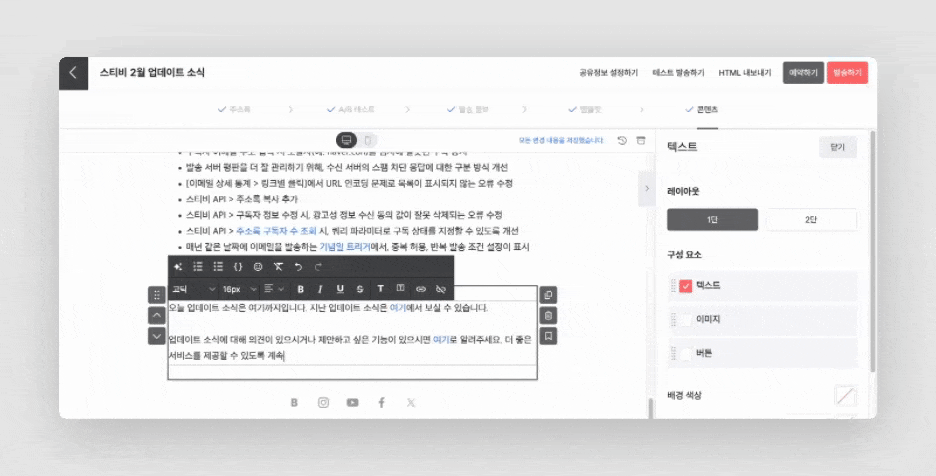Close the text panel with 닫기
The image size is (936, 476).
tap(838, 148)
